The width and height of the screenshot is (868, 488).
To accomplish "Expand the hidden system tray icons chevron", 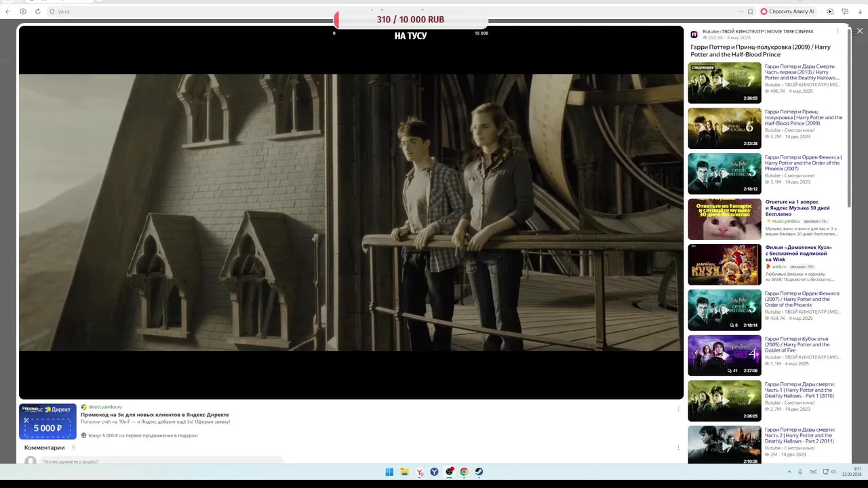I will pos(789,472).
